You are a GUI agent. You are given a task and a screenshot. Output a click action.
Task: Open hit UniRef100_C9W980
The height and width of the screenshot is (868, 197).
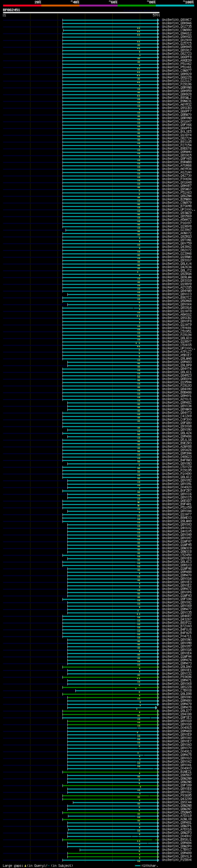(177, 30)
